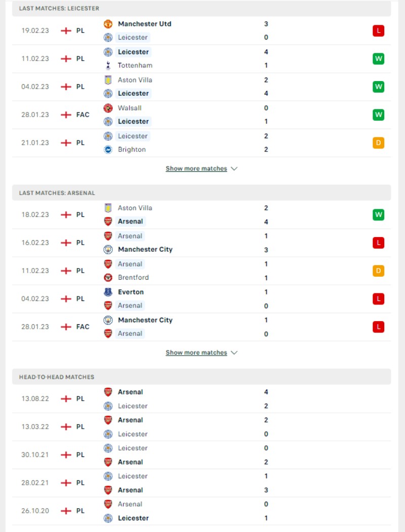
Task: Open the Leicester vs Tottenham 4-1 match
Action: pos(201,59)
